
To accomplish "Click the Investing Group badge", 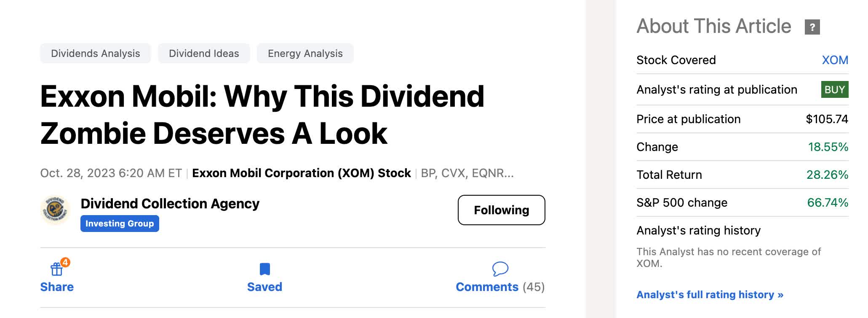I will (120, 224).
